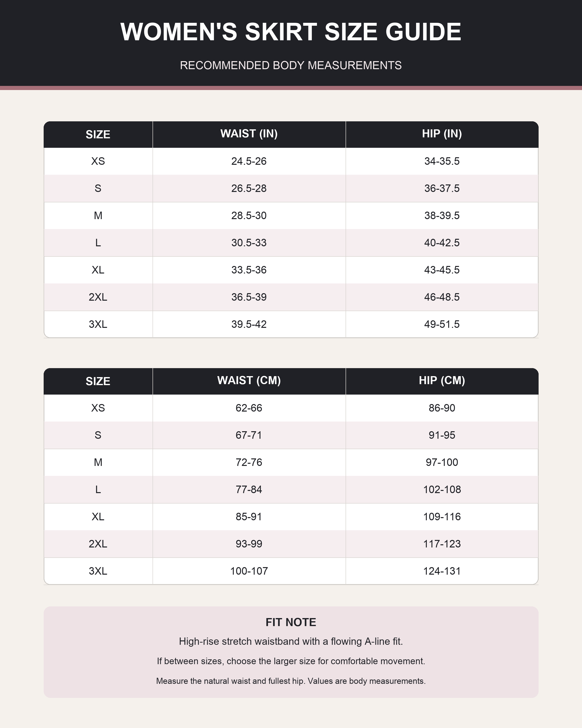The image size is (582, 728).
Task: Click the HIP (IN) column header
Action: 442,134
